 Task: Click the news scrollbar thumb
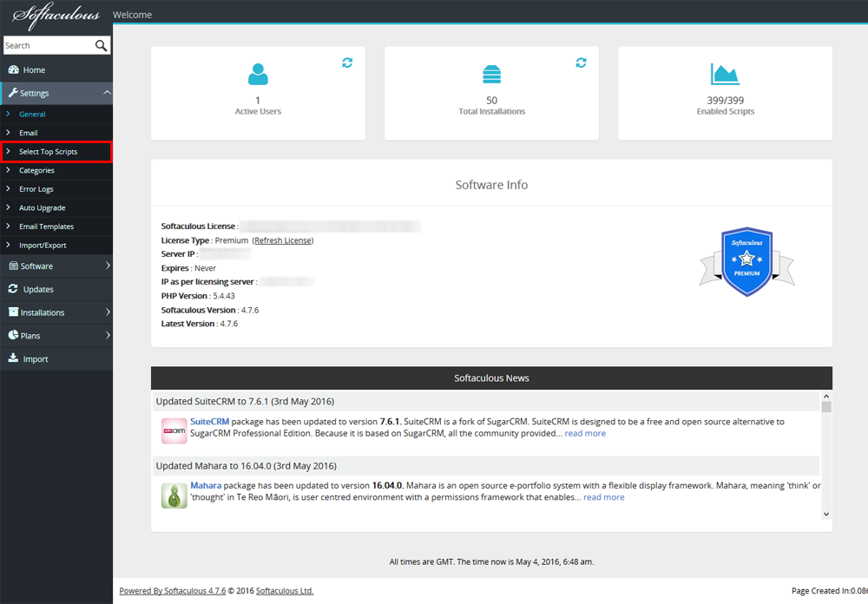(826, 408)
